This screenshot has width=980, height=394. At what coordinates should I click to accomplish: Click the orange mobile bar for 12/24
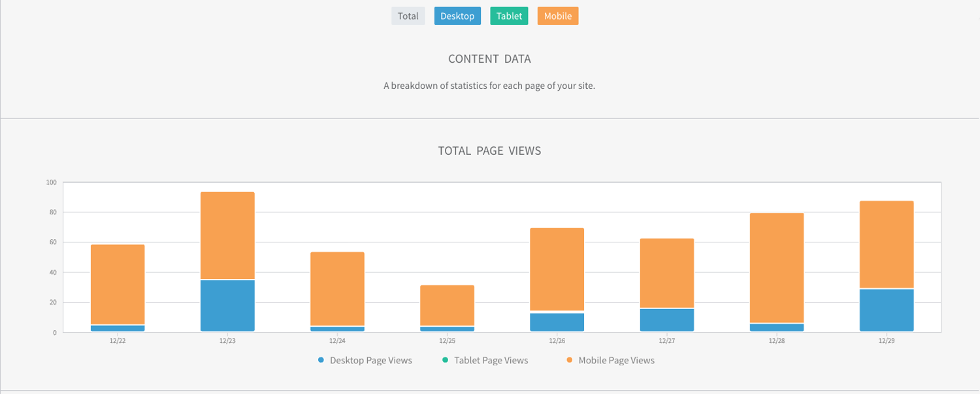(x=337, y=289)
